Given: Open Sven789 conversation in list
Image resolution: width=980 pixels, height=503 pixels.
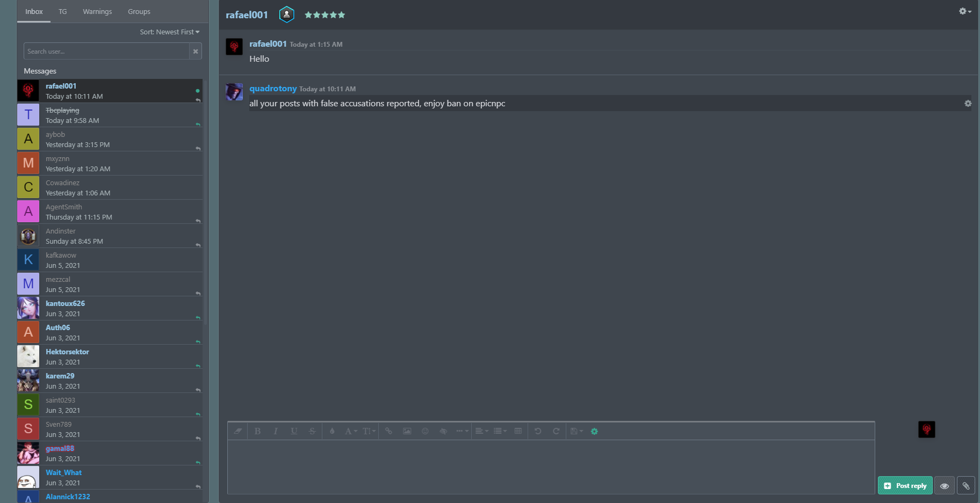Looking at the screenshot, I should [110, 429].
